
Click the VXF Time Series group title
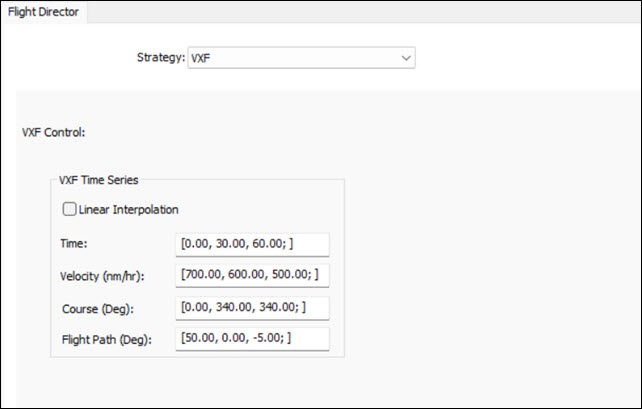99,180
